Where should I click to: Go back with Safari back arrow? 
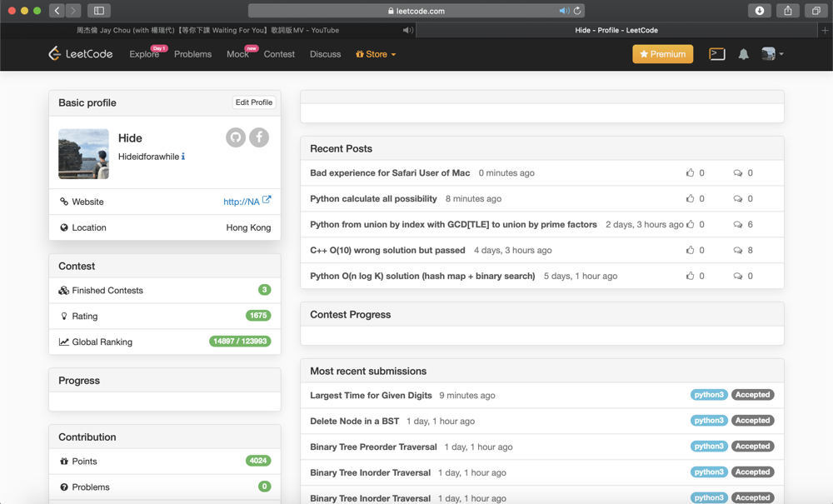[57, 10]
